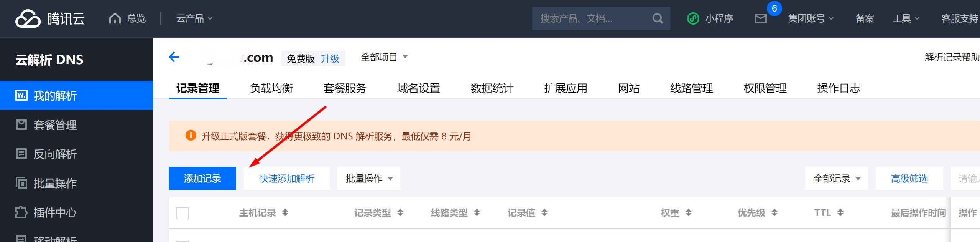This screenshot has height=242, width=980.
Task: Open the 批量操作 dropdown button
Action: (x=369, y=179)
